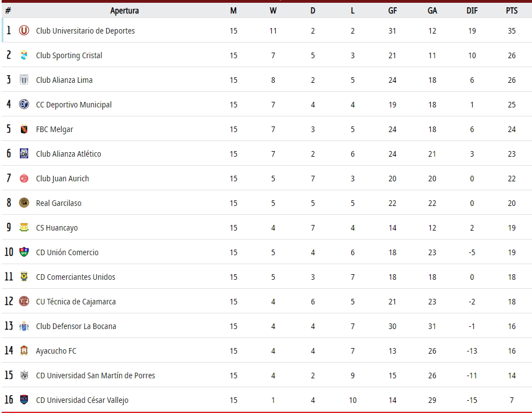Click the Real Garcilaso round crest

tap(23, 203)
